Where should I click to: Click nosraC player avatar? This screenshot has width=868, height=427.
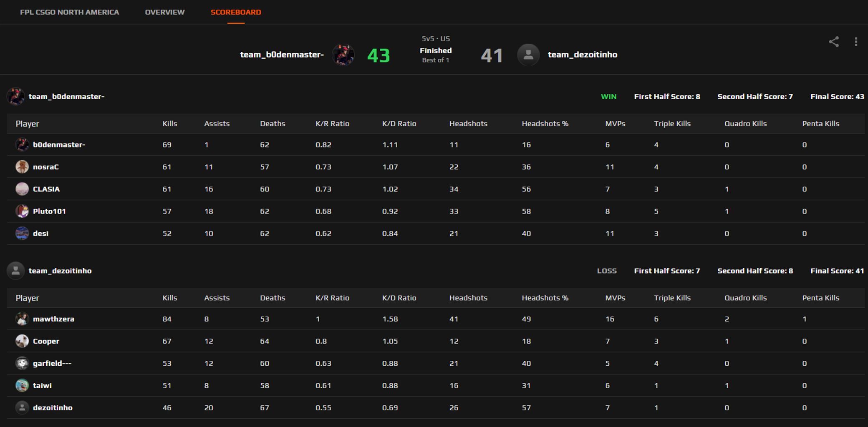(x=22, y=167)
